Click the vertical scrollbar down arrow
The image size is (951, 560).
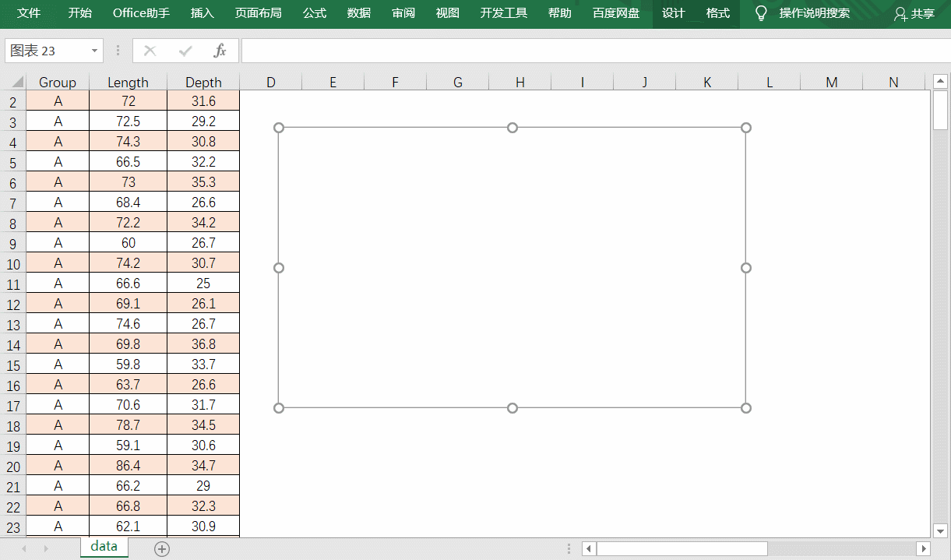tap(940, 530)
